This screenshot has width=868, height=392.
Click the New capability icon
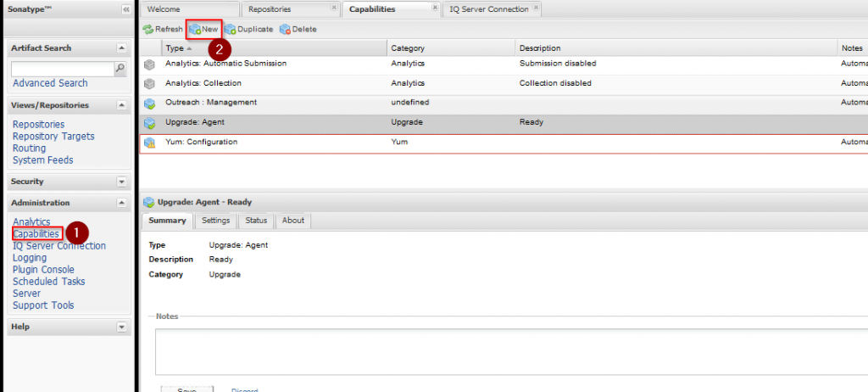pyautogui.click(x=195, y=29)
